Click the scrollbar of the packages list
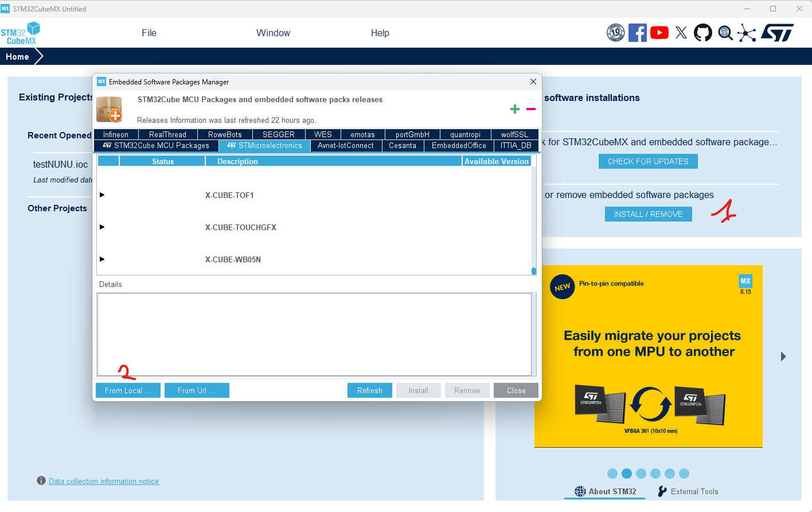The width and height of the screenshot is (812, 512). (534, 271)
